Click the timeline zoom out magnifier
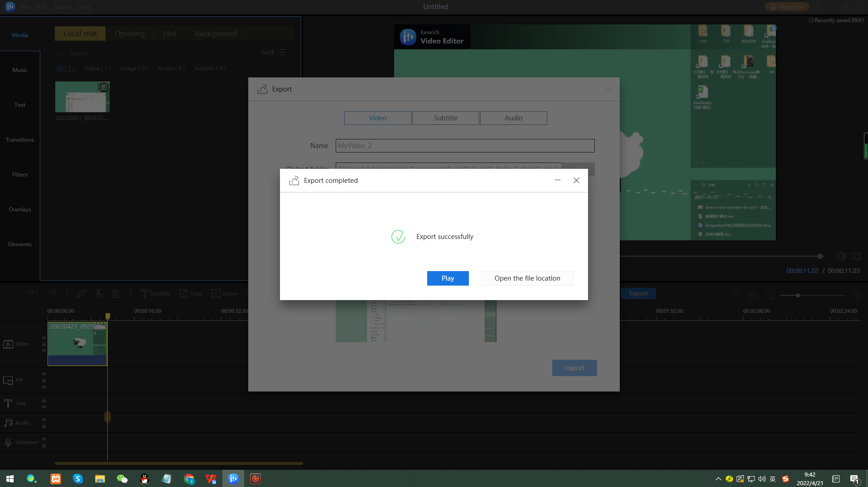The width and height of the screenshot is (868, 487). click(x=770, y=295)
